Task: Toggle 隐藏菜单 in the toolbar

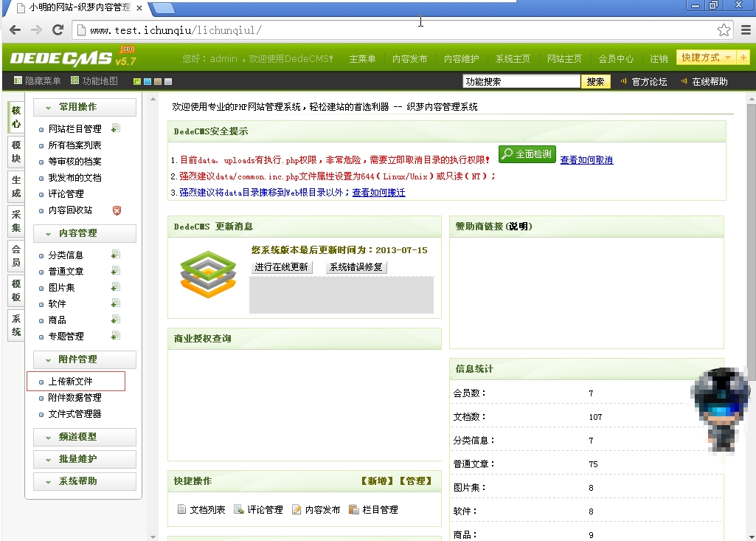Action: click(37, 81)
